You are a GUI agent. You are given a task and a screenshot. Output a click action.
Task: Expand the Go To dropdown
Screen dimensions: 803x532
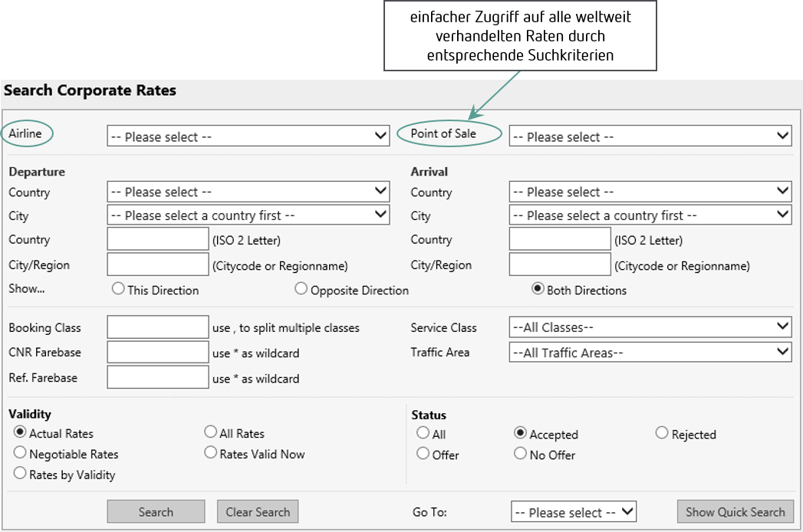(573, 512)
